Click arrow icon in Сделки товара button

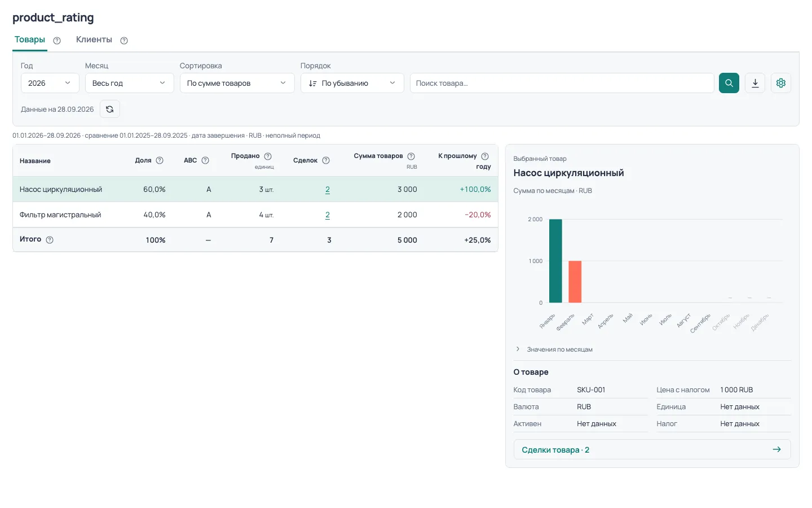coord(776,449)
